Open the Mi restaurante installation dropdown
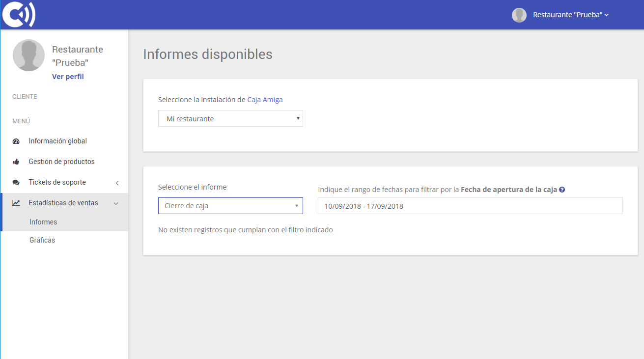 (230, 118)
